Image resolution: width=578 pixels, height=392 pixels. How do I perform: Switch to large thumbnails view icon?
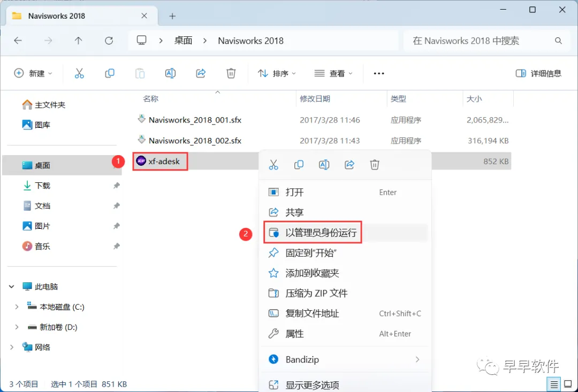coord(568,385)
